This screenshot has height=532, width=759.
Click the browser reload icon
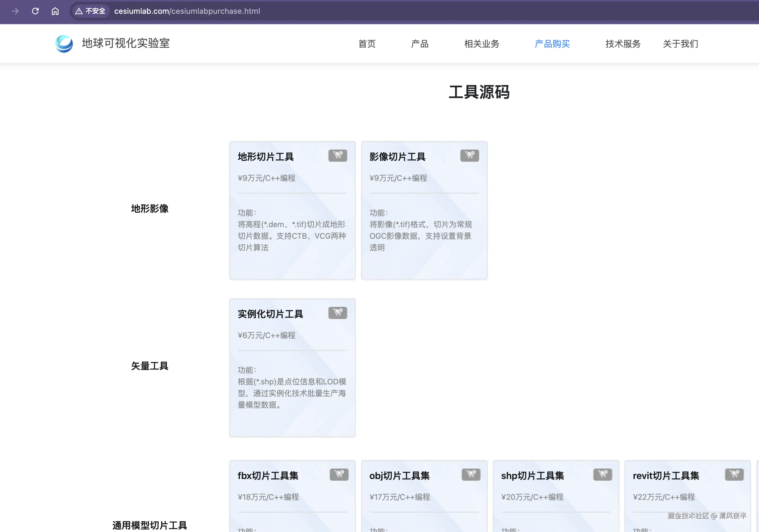(35, 11)
